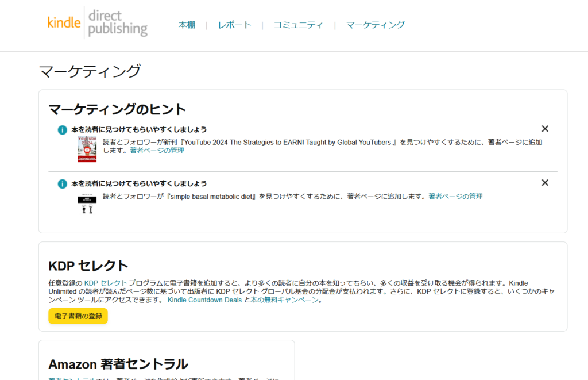This screenshot has height=380, width=588.
Task: Dismiss the YouTube 2024 book tip
Action: point(545,129)
